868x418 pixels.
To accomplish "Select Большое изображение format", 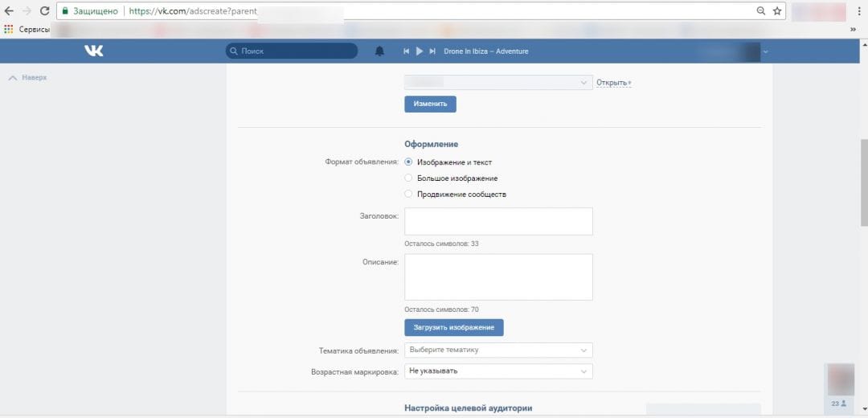I will coord(408,178).
